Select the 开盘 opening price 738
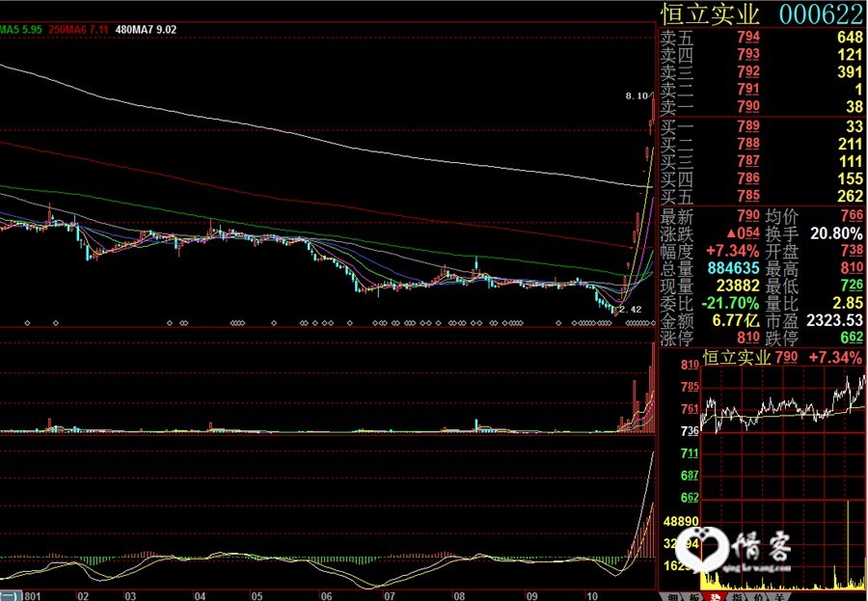The height and width of the screenshot is (601, 868). [x=853, y=251]
